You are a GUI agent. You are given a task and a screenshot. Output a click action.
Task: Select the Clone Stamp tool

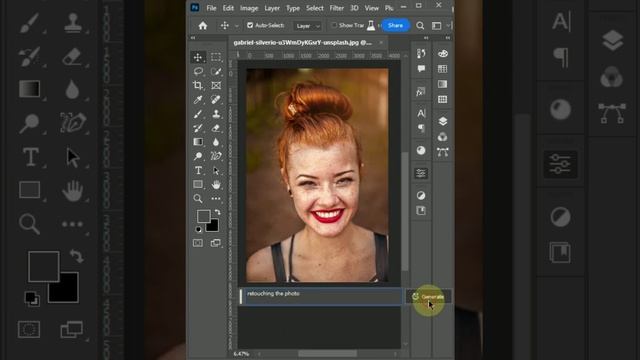pos(216,114)
